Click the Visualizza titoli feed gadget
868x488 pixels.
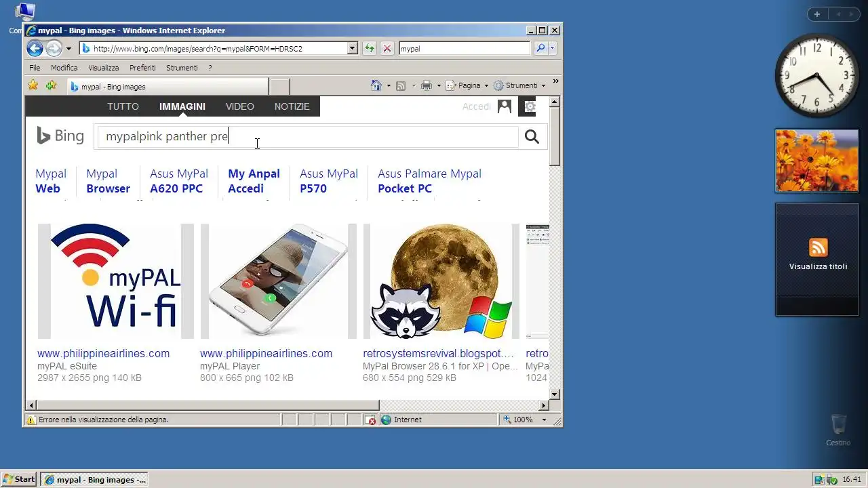817,259
